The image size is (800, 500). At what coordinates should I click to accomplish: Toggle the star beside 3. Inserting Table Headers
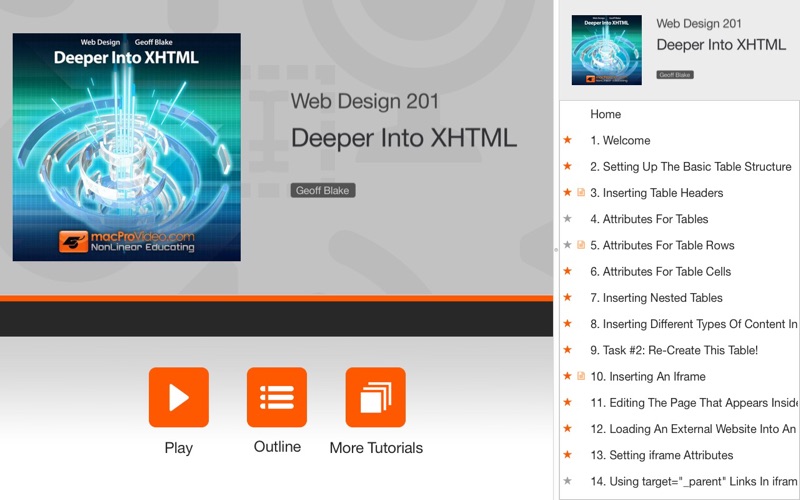(x=567, y=192)
